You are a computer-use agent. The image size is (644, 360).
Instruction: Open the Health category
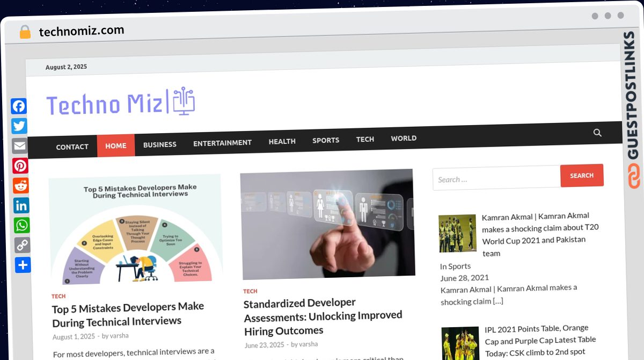pos(282,141)
